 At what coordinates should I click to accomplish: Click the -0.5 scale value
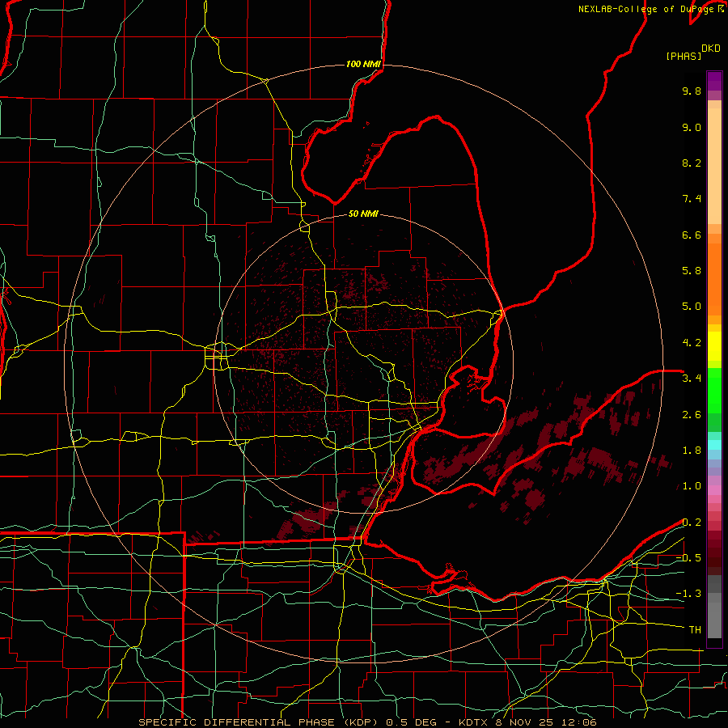tap(688, 558)
